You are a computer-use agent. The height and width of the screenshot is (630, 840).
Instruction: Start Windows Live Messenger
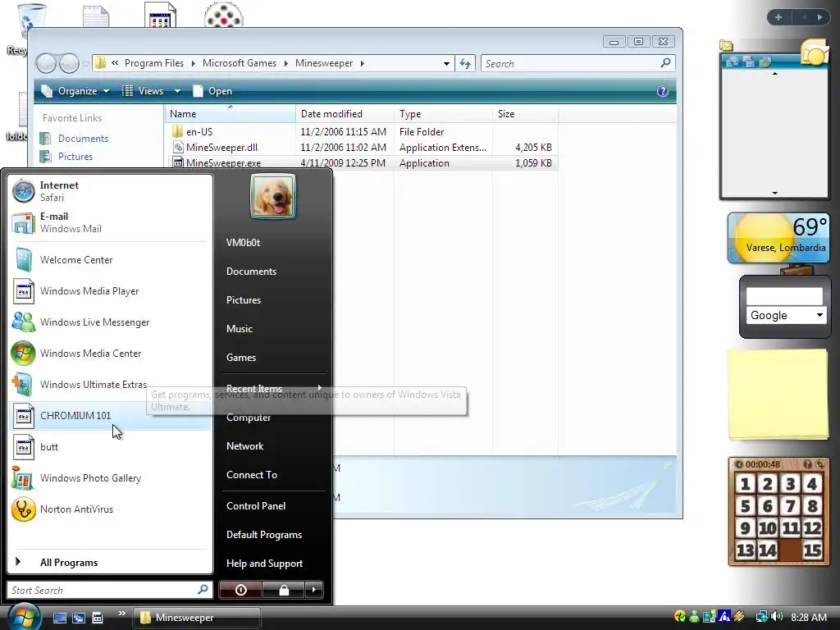coord(110,322)
